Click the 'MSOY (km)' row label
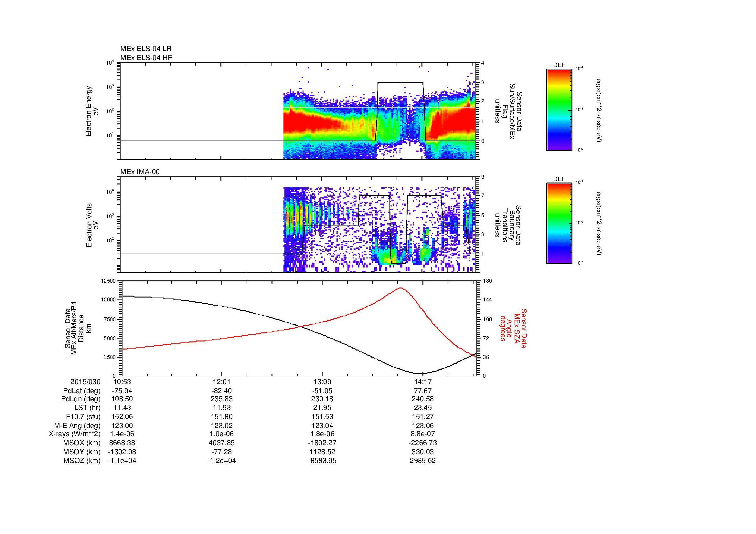 pos(82,452)
